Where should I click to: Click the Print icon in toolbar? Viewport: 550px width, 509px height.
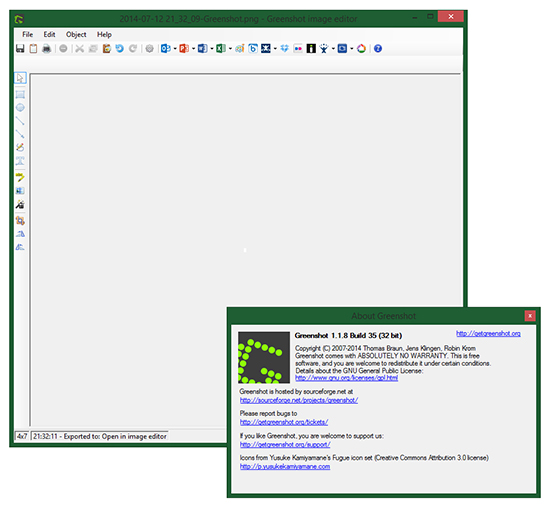point(46,48)
